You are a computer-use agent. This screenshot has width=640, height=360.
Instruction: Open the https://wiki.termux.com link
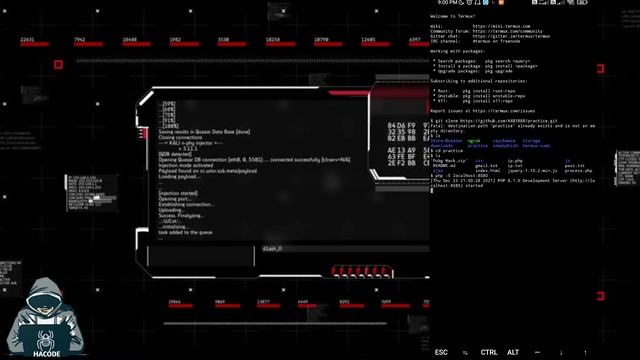pos(502,26)
